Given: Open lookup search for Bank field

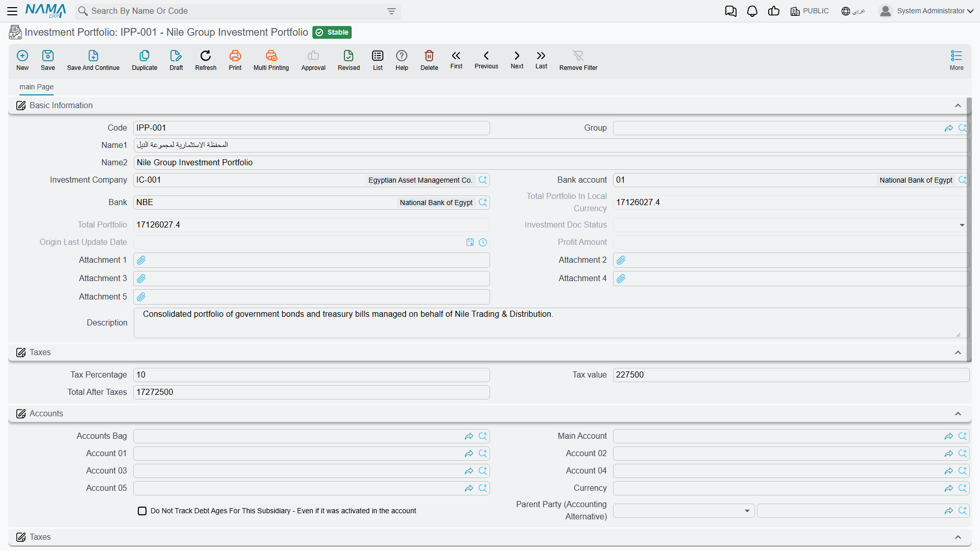Looking at the screenshot, I should [x=483, y=203].
